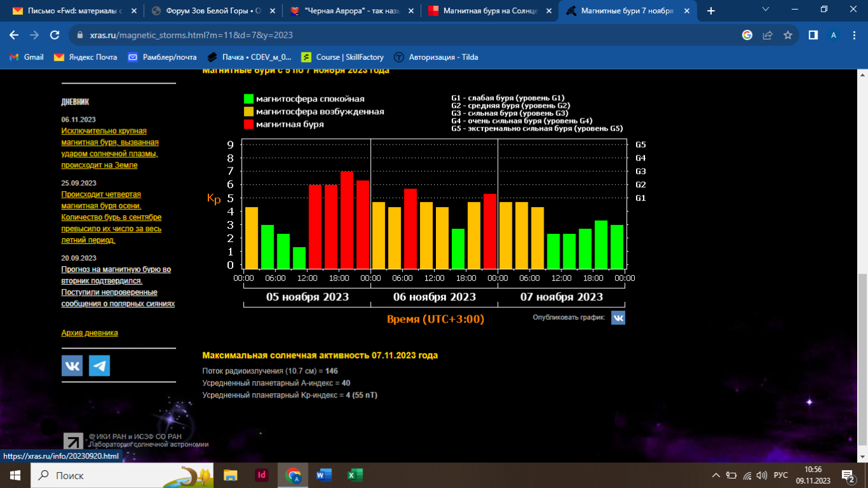Open new browser tab
This screenshot has height=488, width=868.
tap(711, 11)
